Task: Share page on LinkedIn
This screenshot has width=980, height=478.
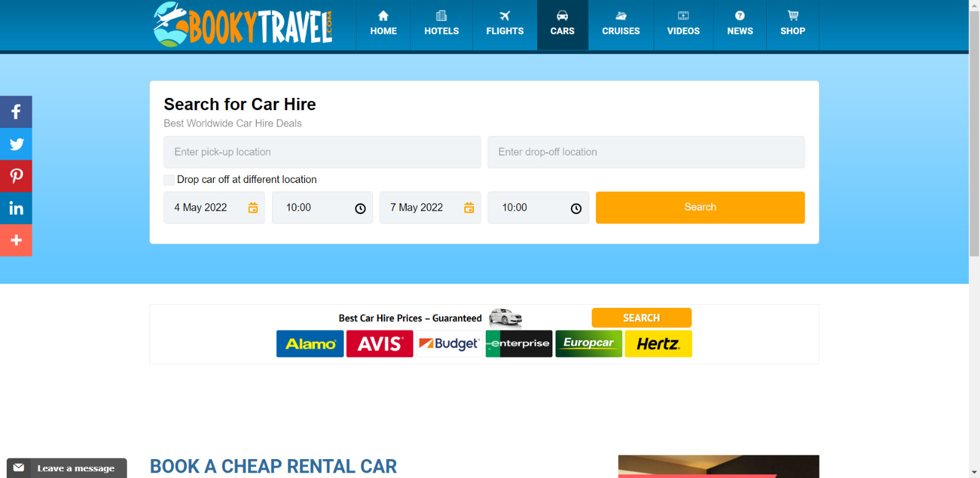Action: (x=16, y=208)
